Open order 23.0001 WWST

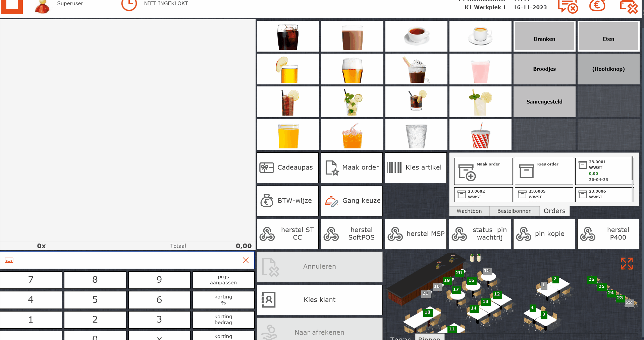point(603,171)
